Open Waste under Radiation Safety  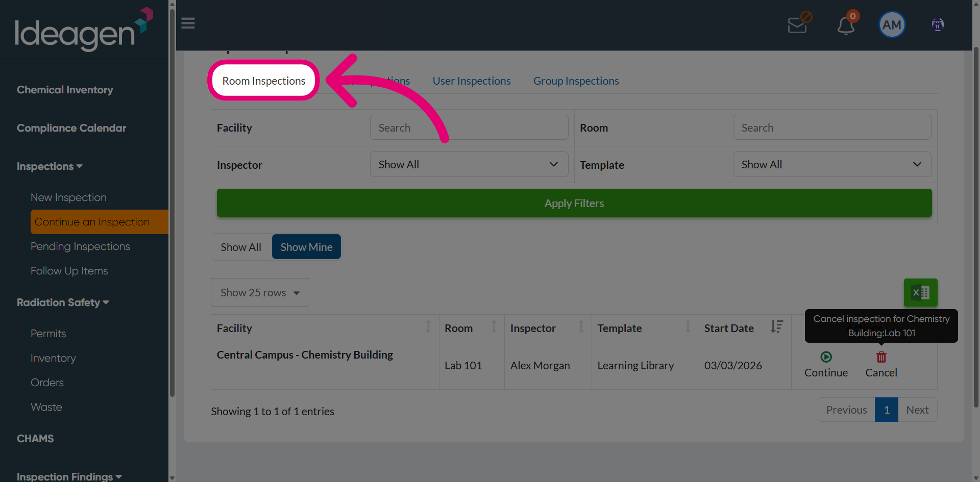[46, 407]
